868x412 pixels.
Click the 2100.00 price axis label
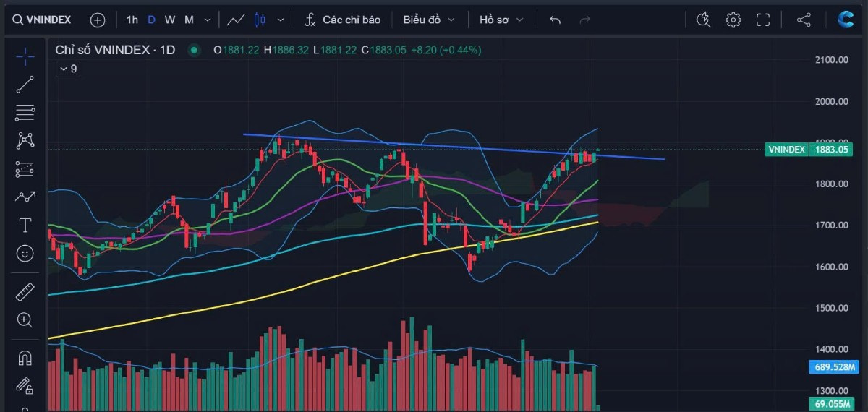click(831, 60)
